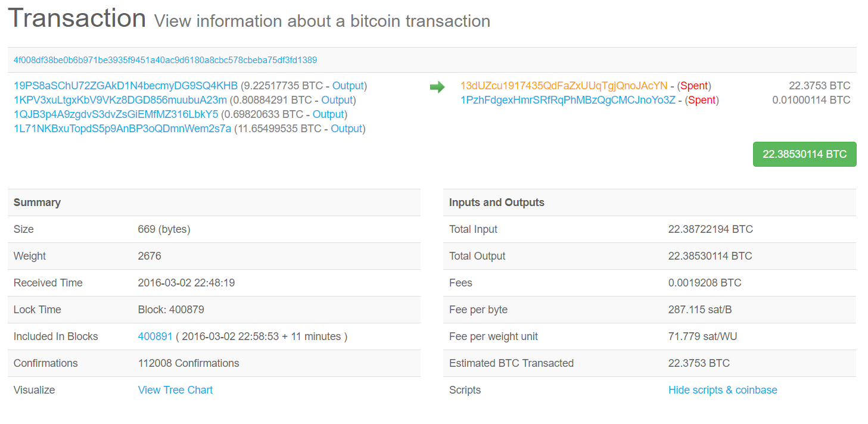Toggle Hide scripts & coinbase
The image size is (868, 424).
tap(723, 390)
